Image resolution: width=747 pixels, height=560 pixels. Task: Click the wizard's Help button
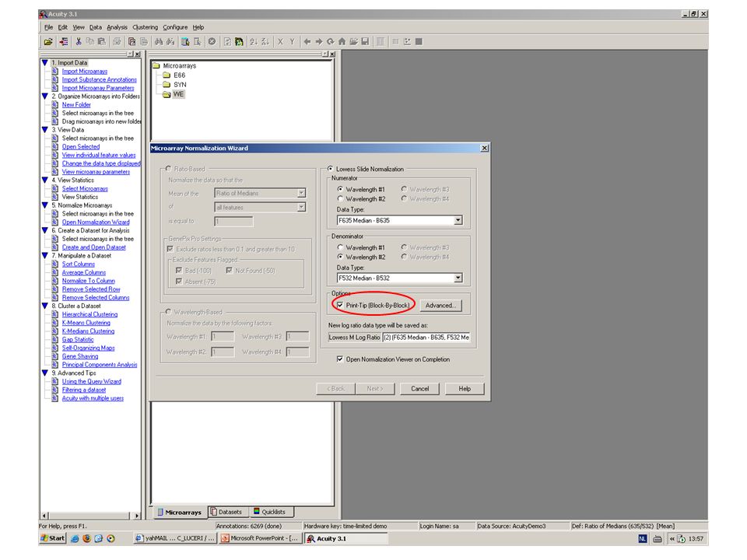pos(465,389)
